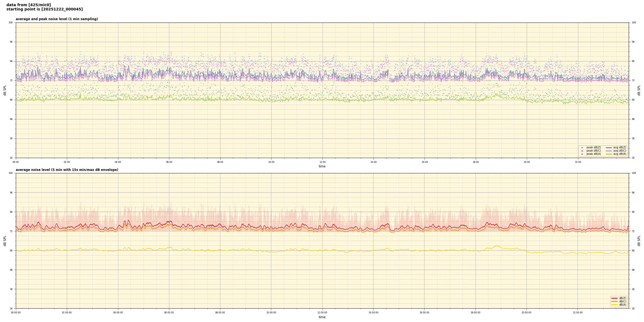Click the starting point 20251222_000045 text
This screenshot has height=322, width=644.
pyautogui.click(x=45, y=9)
